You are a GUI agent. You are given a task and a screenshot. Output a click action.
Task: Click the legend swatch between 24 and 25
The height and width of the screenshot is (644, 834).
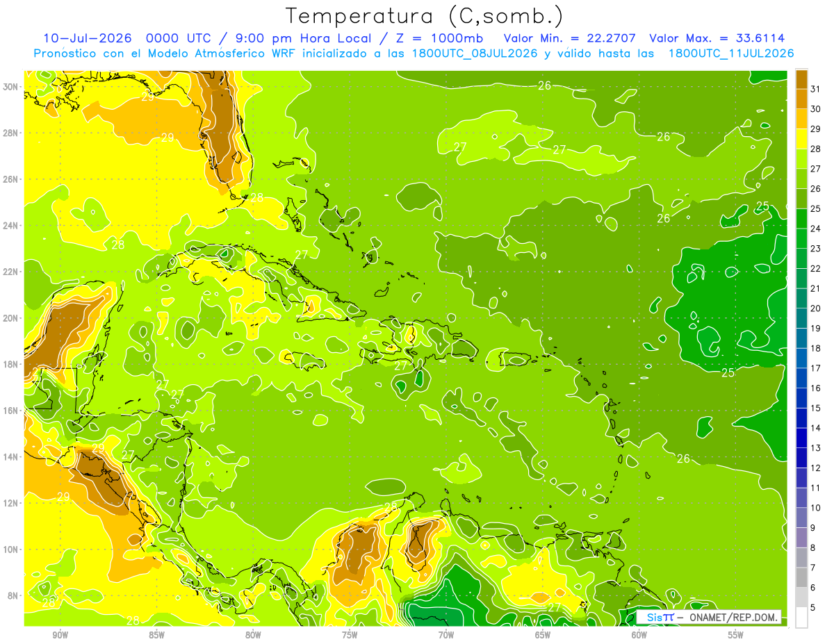(x=801, y=218)
